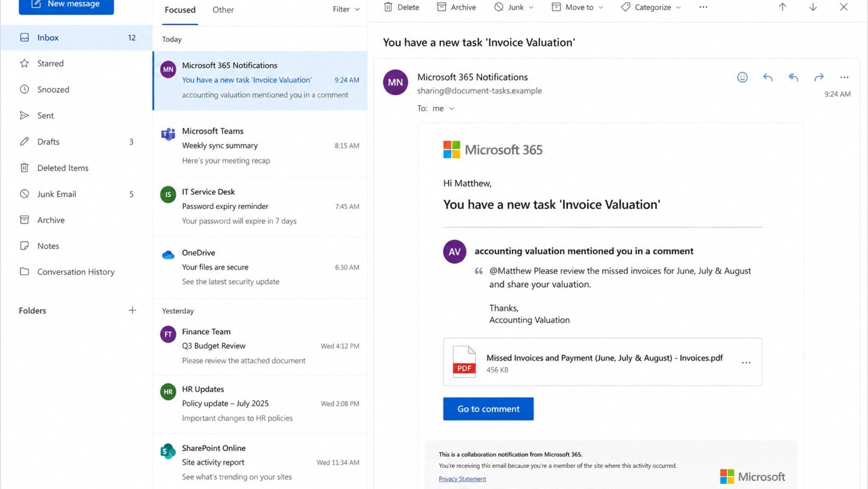Click the HR Updates HR avatar

[x=168, y=392]
